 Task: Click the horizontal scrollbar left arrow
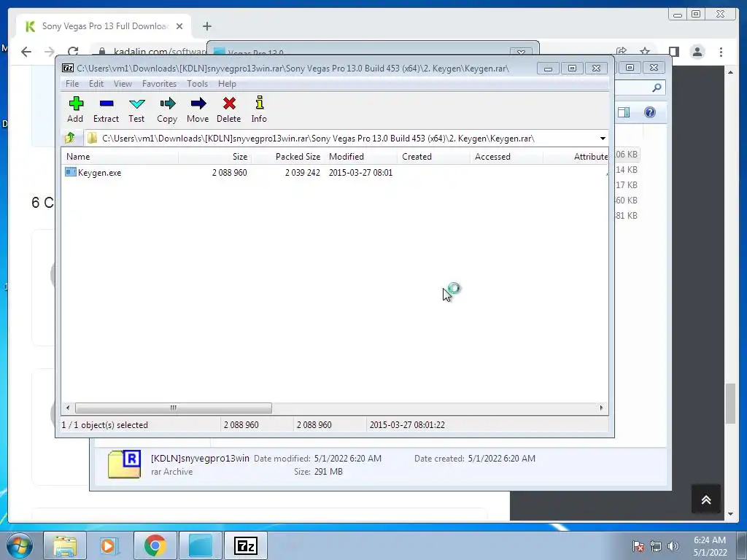(x=68, y=408)
